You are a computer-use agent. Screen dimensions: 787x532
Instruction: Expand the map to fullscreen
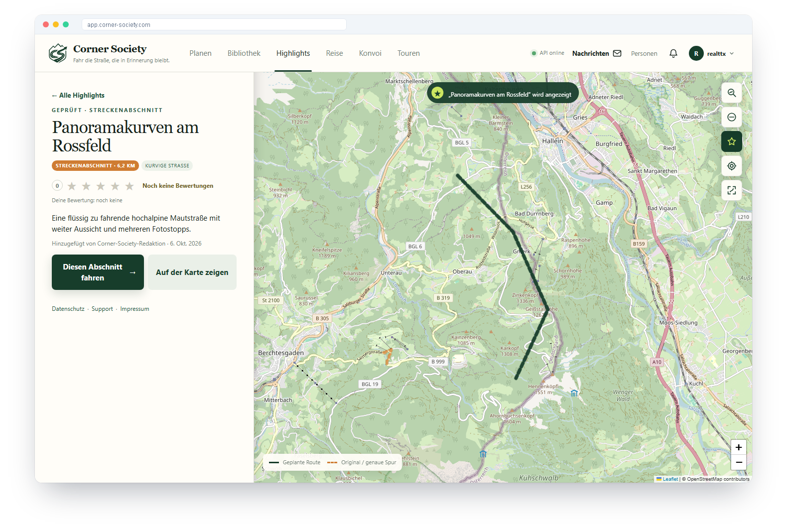(732, 190)
